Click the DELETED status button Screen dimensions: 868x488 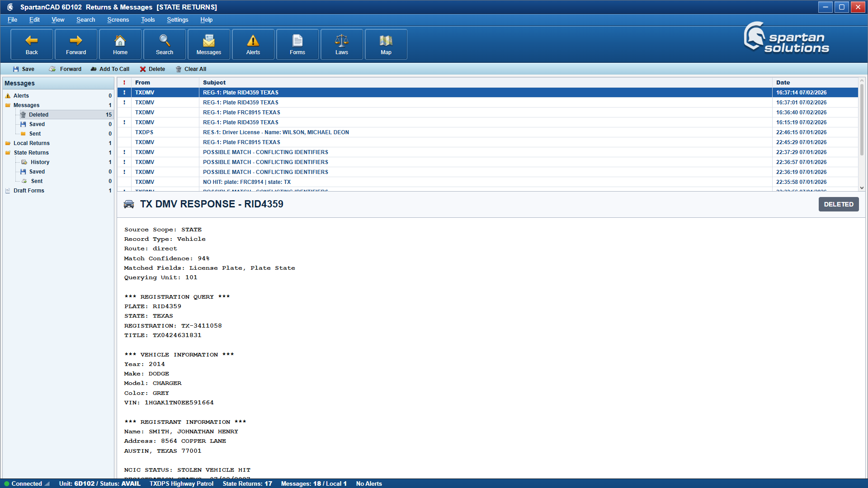click(838, 204)
